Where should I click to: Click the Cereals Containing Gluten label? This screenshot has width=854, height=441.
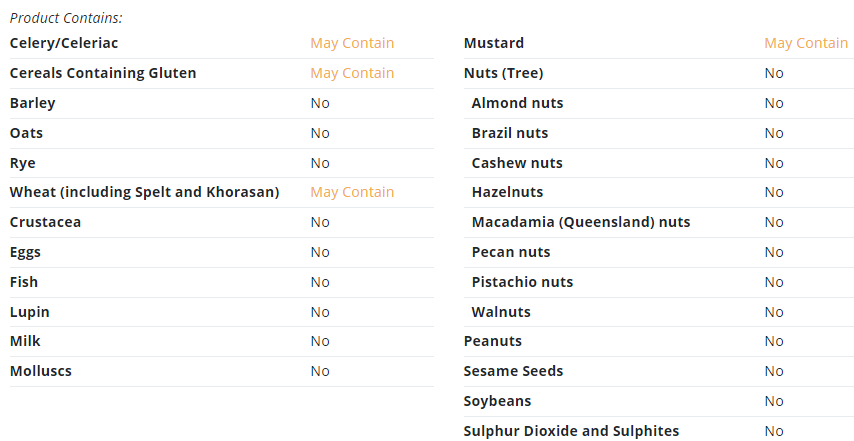click(103, 73)
